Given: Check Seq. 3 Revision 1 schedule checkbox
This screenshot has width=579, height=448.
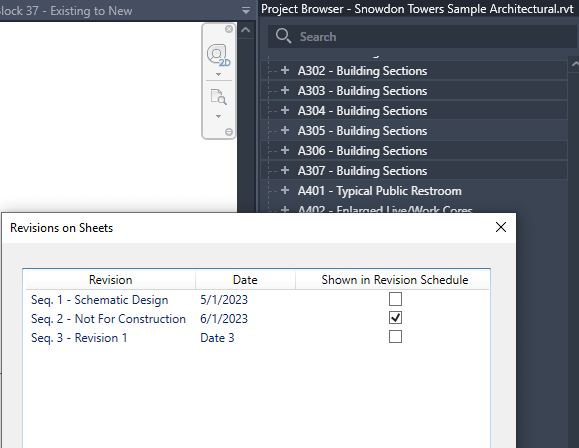Looking at the screenshot, I should tap(395, 337).
